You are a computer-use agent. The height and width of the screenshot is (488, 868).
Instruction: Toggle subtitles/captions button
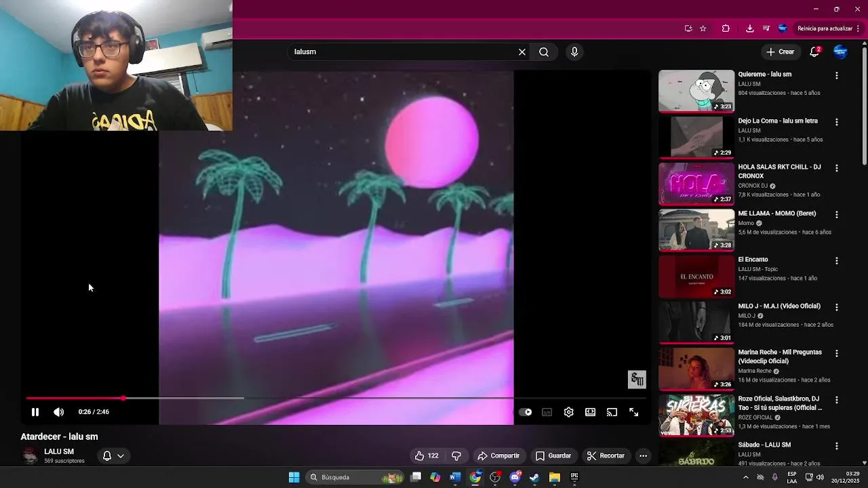[547, 412]
